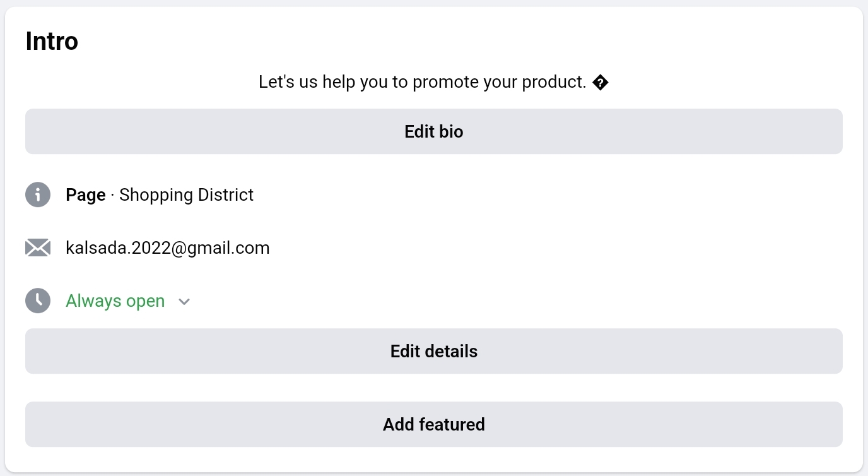Click the diamond symbol ending the bio
Viewport: 868px width, 476px height.
click(601, 82)
